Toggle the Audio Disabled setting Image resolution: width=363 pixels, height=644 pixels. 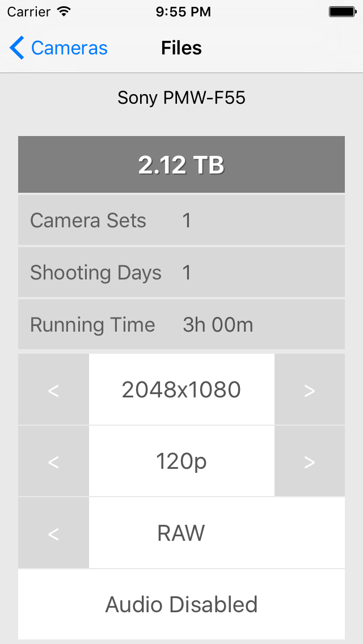click(x=181, y=604)
